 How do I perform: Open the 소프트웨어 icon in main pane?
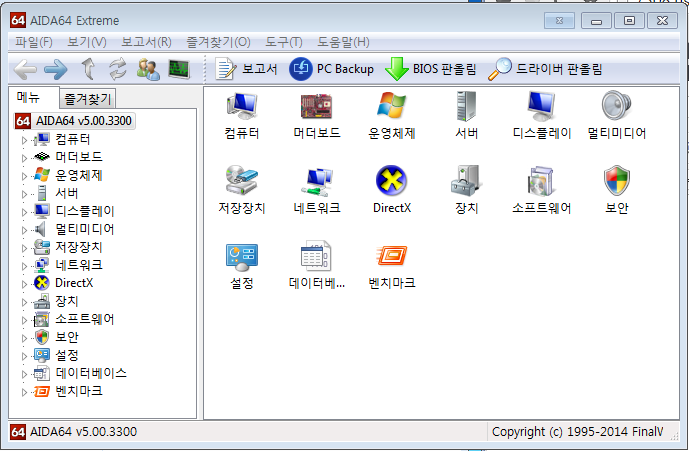tap(541, 181)
